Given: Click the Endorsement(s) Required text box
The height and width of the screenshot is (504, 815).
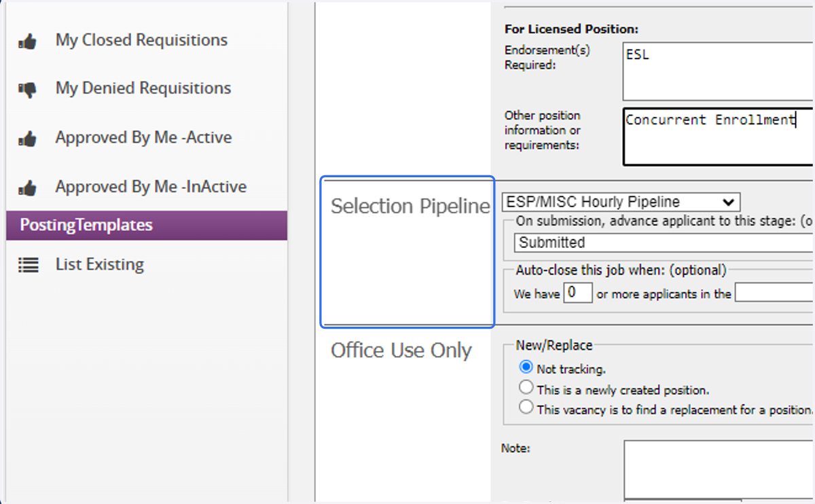Looking at the screenshot, I should pyautogui.click(x=718, y=72).
